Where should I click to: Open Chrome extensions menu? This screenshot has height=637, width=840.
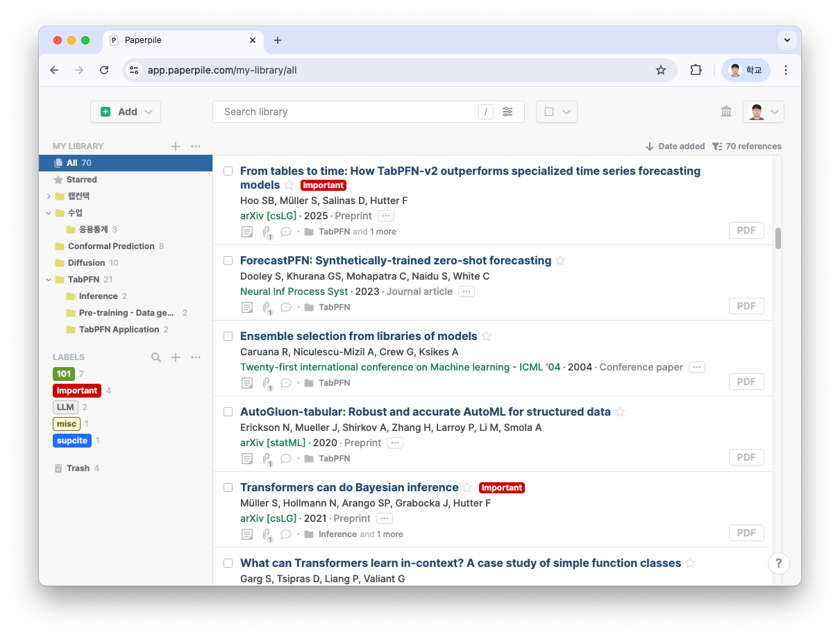point(696,70)
